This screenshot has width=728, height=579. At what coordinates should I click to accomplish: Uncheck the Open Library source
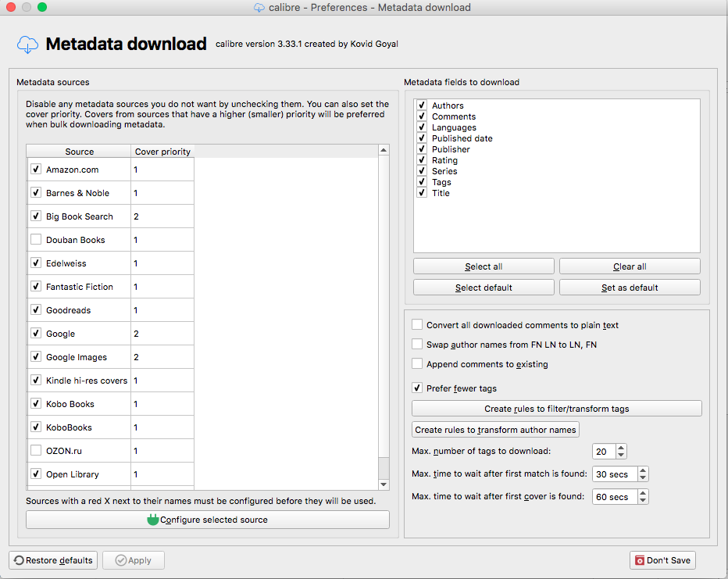click(36, 474)
